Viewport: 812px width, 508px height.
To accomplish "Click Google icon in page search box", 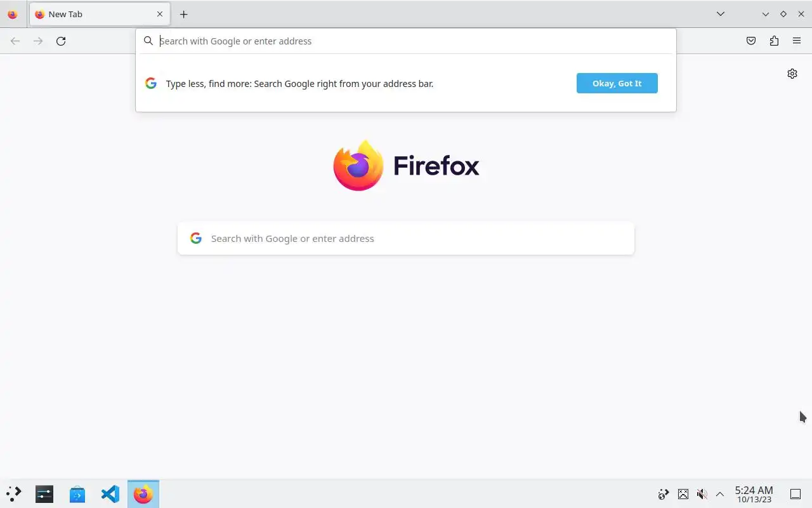I will (196, 238).
